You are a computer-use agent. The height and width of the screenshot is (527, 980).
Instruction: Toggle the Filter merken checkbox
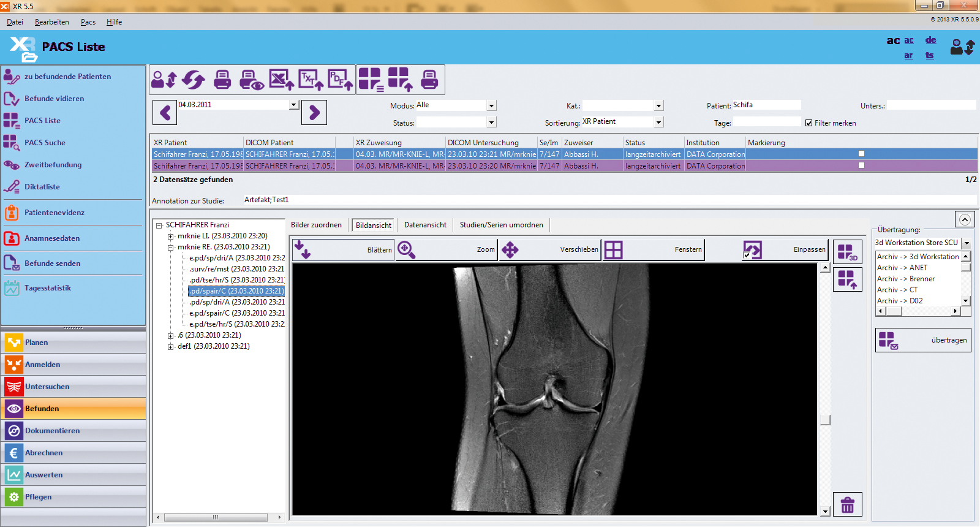[x=809, y=123]
